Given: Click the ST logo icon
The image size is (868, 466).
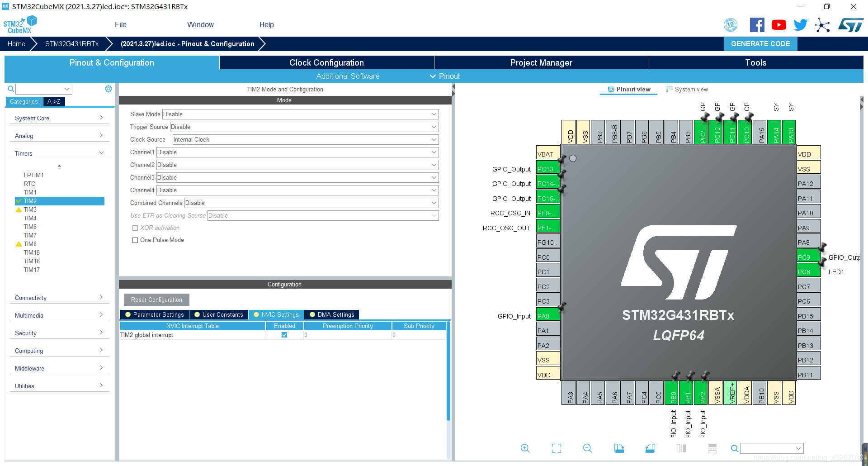Looking at the screenshot, I should (x=851, y=25).
